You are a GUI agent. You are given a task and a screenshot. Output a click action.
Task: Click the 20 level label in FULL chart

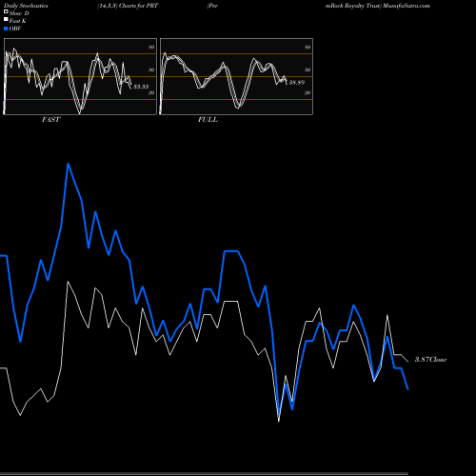[x=307, y=92]
